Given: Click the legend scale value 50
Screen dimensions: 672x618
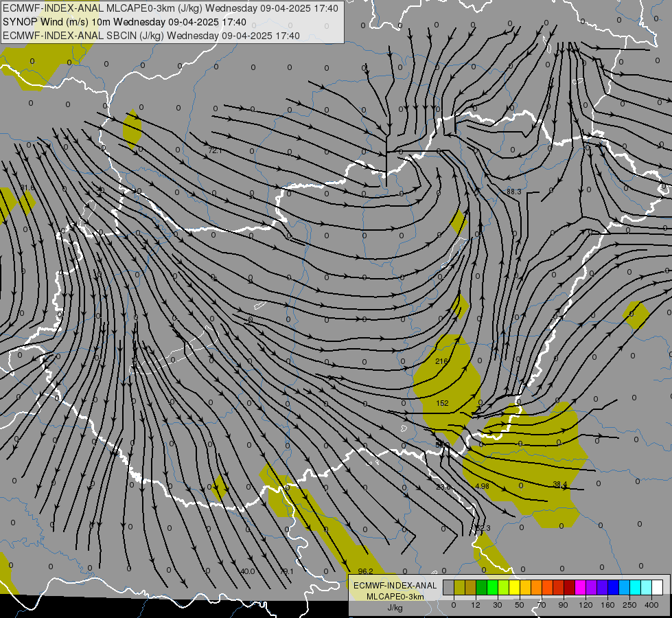Looking at the screenshot, I should tap(520, 605).
